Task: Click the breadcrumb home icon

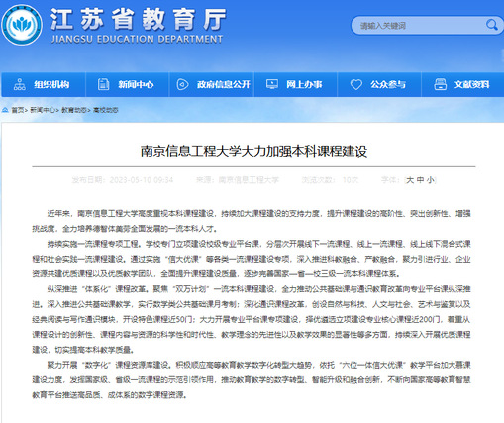Action: [5, 110]
